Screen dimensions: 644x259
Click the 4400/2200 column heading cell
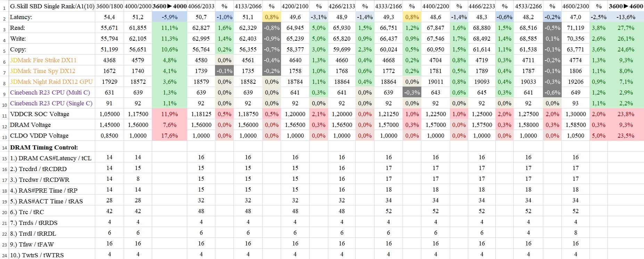pos(436,6)
